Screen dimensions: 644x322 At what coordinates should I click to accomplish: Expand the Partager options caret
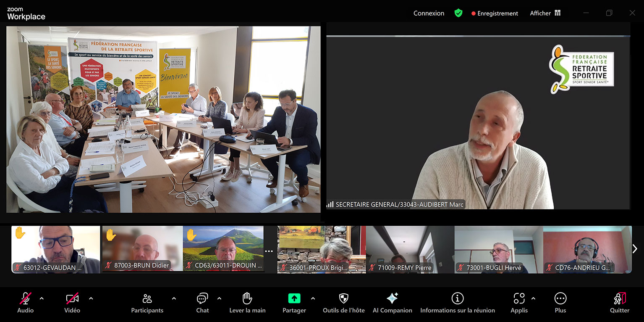[x=313, y=298]
